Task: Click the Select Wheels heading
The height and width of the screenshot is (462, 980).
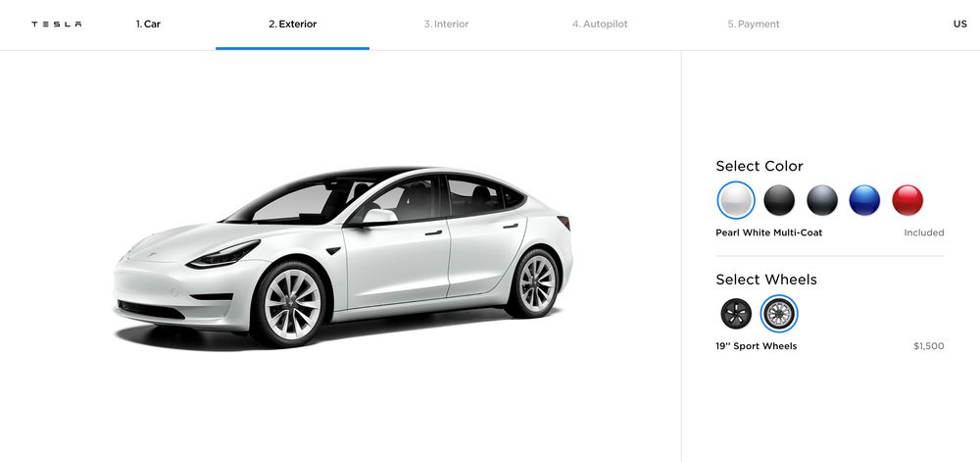Action: coord(766,280)
